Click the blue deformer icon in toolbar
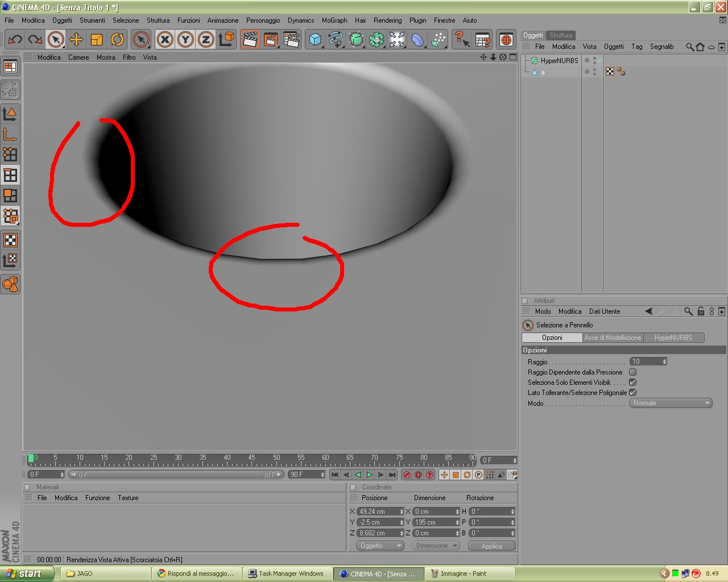Image resolution: width=728 pixels, height=582 pixels. (417, 39)
